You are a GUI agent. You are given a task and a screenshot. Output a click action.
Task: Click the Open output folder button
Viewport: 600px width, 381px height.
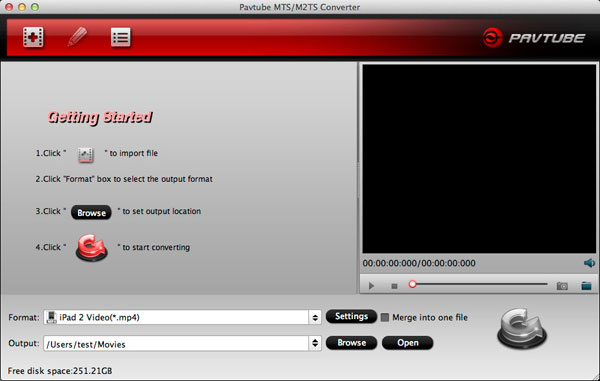pyautogui.click(x=408, y=343)
